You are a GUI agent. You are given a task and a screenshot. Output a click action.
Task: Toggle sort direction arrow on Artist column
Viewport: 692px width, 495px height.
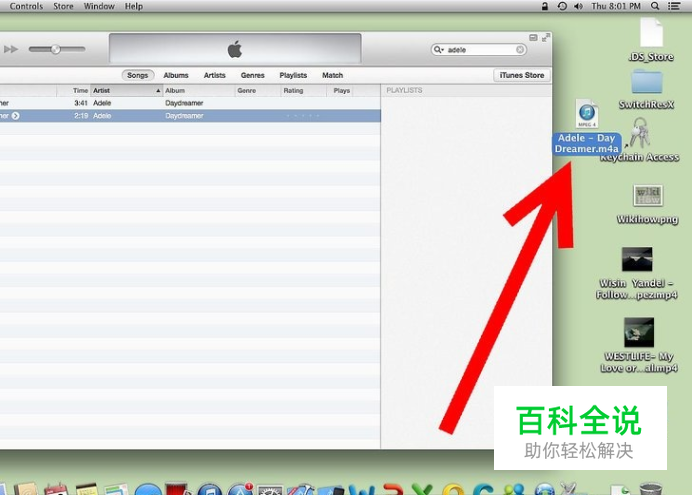tap(158, 90)
